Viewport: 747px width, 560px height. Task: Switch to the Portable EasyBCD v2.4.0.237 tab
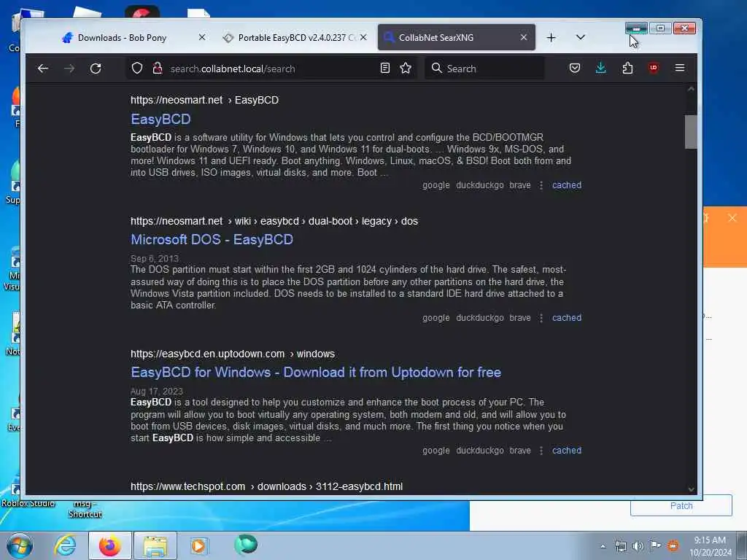tap(295, 38)
